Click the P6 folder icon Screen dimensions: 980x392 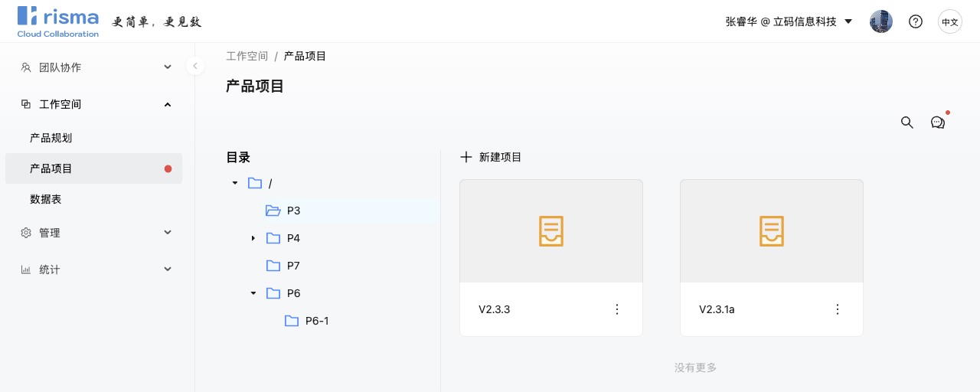pyautogui.click(x=273, y=293)
